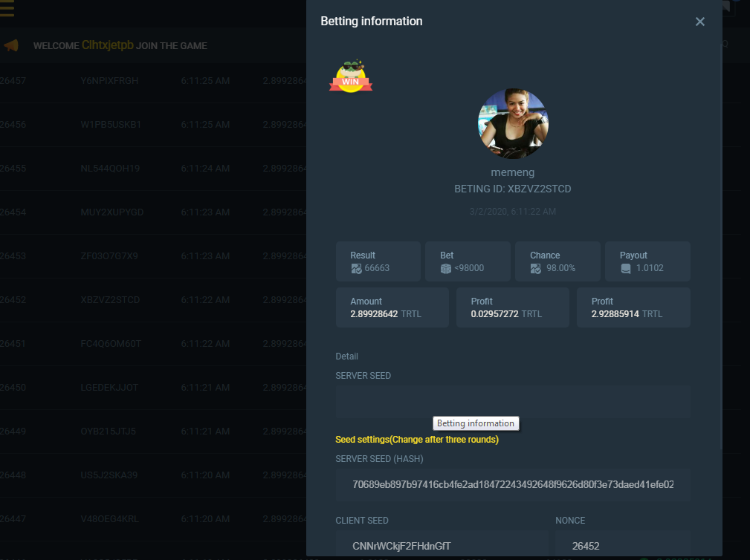The width and height of the screenshot is (750, 560).
Task: Click the Bet cube icon
Action: point(446,268)
